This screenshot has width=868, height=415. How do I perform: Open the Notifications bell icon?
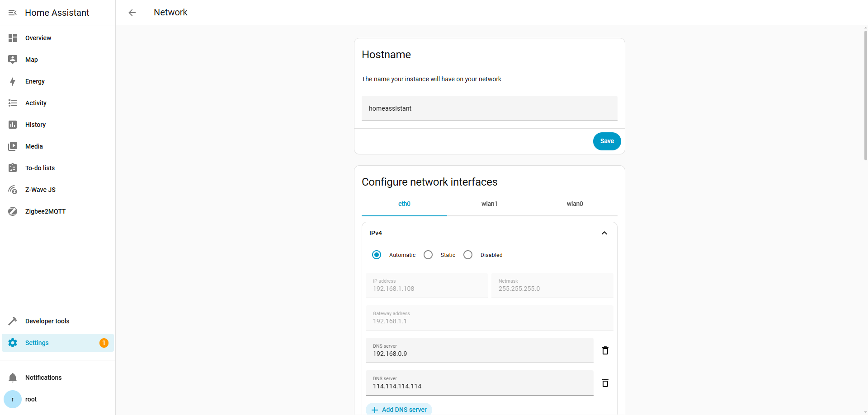[13, 378]
